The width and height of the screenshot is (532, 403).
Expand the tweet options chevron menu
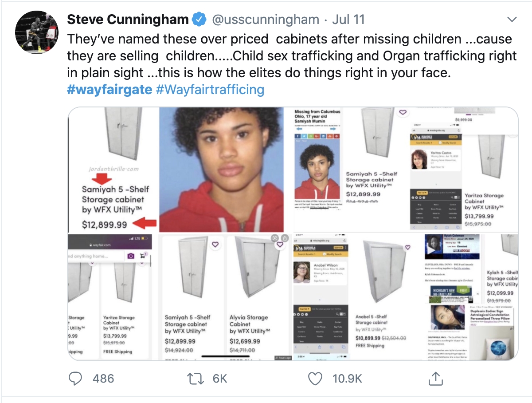point(512,20)
